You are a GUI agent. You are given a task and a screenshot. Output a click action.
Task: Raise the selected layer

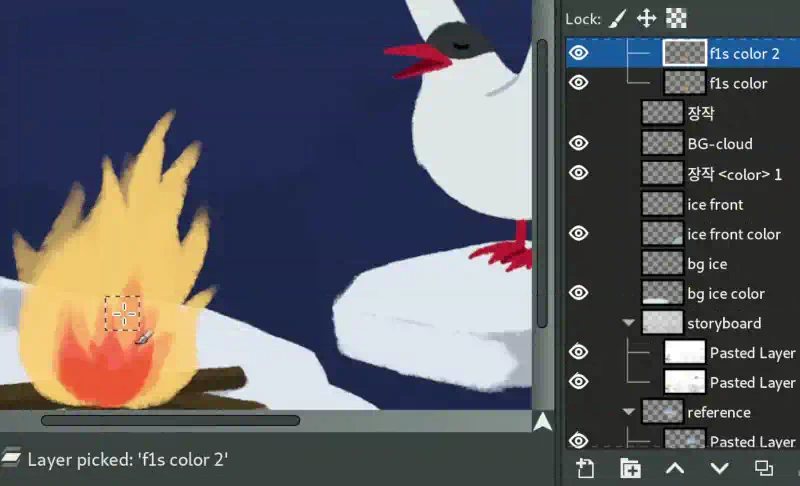675,468
